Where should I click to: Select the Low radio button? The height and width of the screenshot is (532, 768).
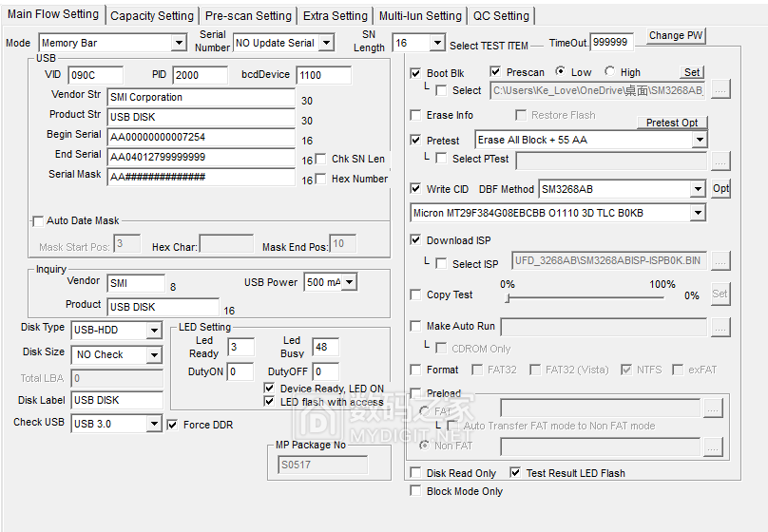[x=561, y=71]
